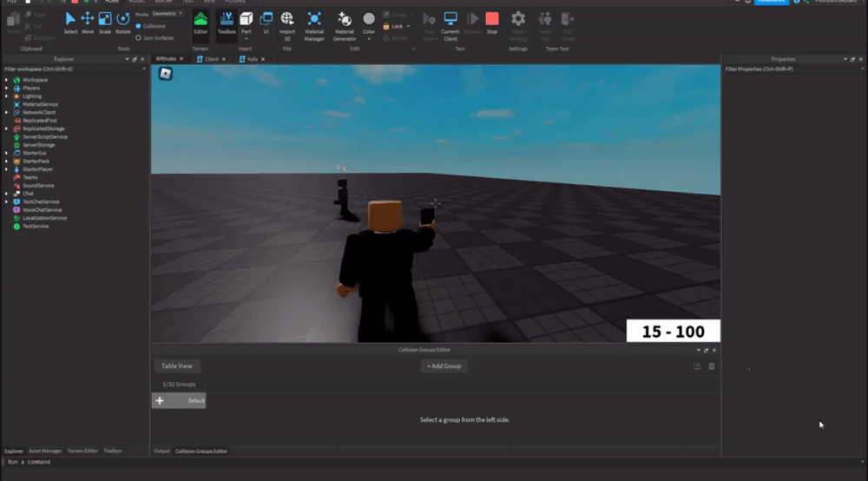868x481 pixels.
Task: Click the edit group icon in Collision Groups Editor
Action: coord(697,366)
